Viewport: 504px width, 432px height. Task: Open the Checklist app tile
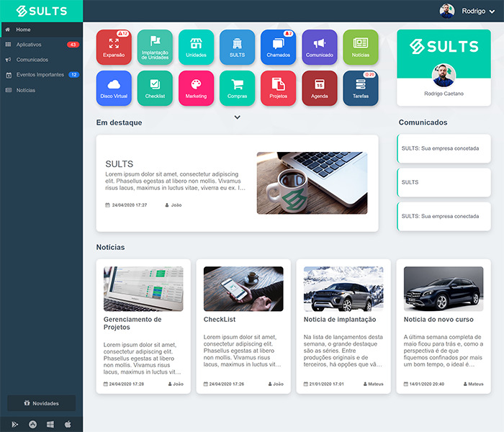coord(155,89)
